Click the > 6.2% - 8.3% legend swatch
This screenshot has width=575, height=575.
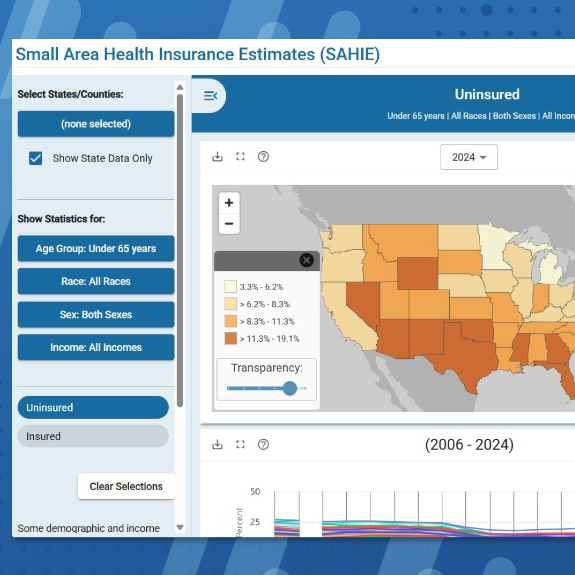230,304
